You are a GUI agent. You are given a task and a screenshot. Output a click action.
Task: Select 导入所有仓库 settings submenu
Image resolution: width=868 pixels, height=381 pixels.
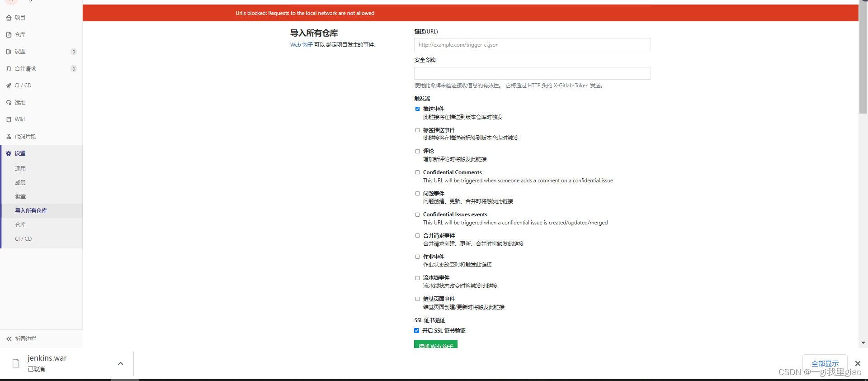pyautogui.click(x=31, y=211)
